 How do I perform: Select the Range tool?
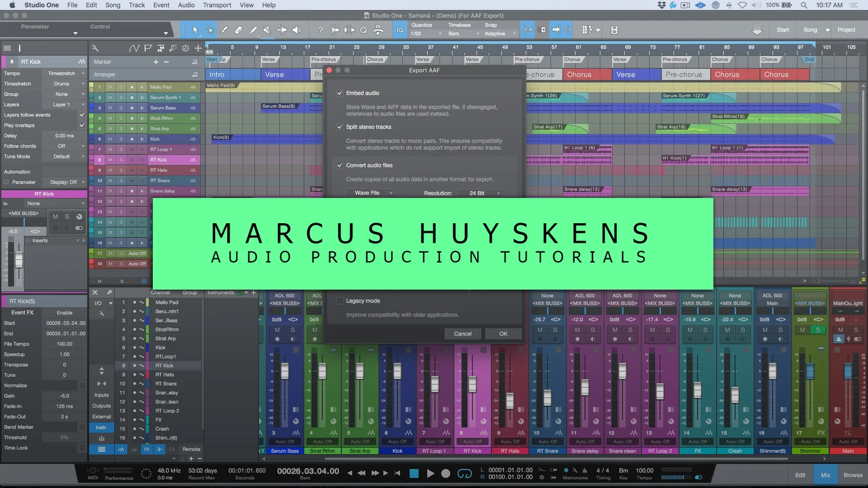(x=210, y=30)
